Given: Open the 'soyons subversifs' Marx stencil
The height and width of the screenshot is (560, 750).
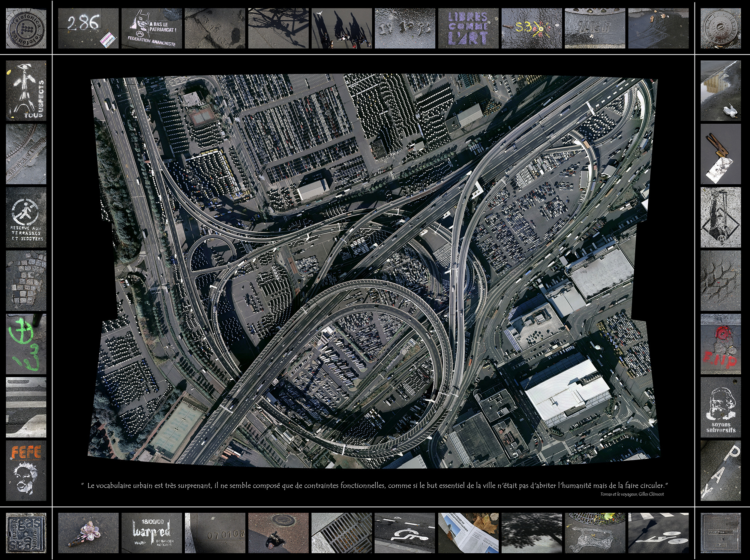Looking at the screenshot, I should [720, 407].
